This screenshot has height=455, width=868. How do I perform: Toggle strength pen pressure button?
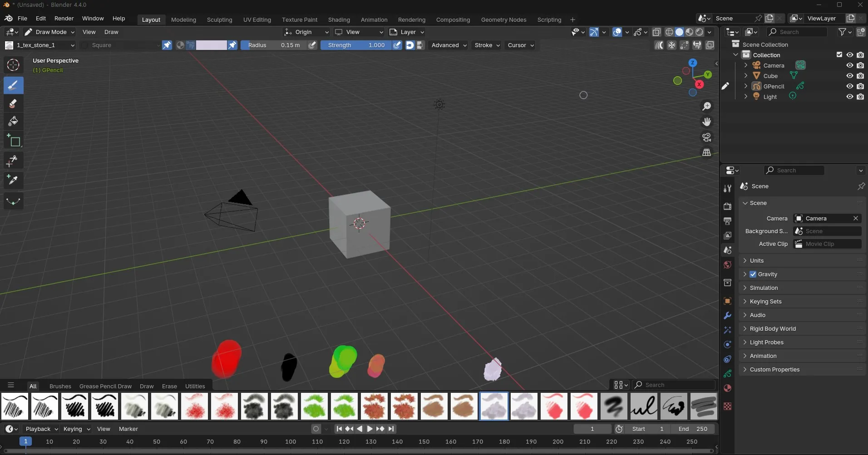click(x=397, y=45)
